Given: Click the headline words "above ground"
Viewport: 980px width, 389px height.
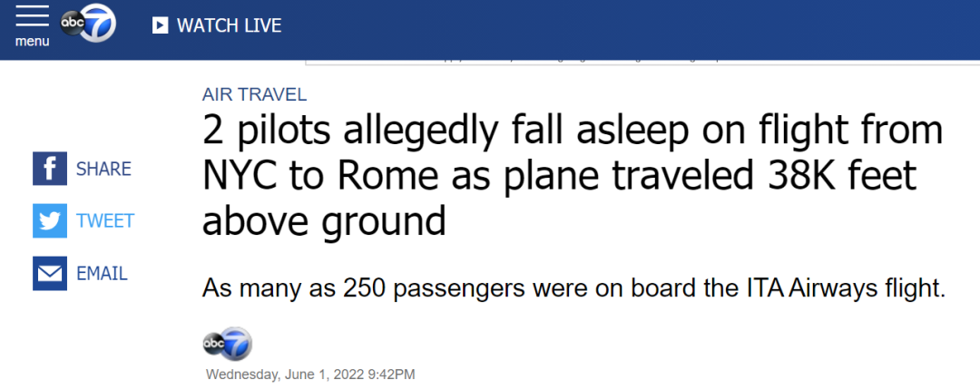Looking at the screenshot, I should 324,220.
